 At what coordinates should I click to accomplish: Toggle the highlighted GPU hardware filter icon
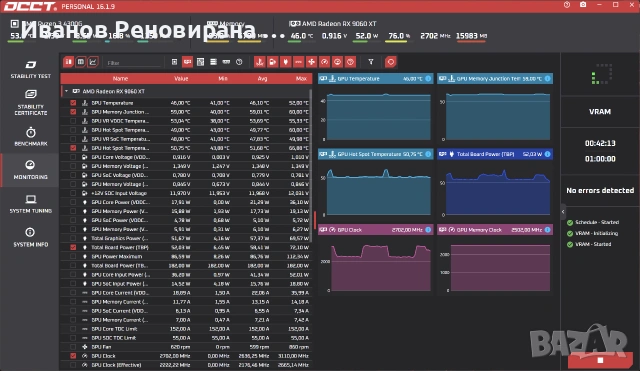[187, 62]
